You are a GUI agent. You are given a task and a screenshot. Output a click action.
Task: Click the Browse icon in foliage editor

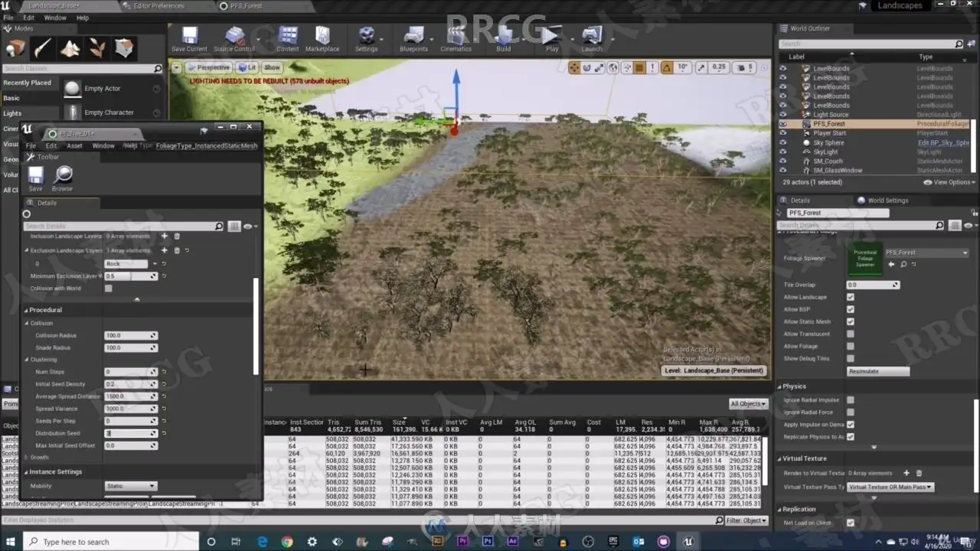pyautogui.click(x=63, y=176)
